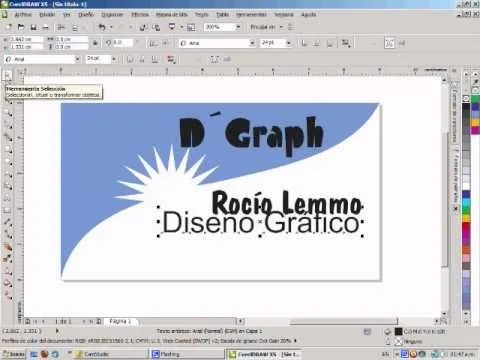Open the application launcher dropdown arrow

point(181,27)
